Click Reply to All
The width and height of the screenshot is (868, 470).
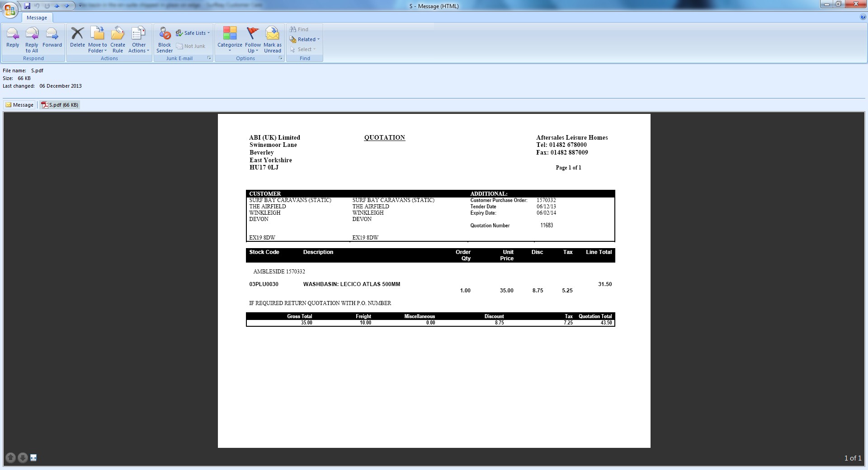[x=32, y=40]
